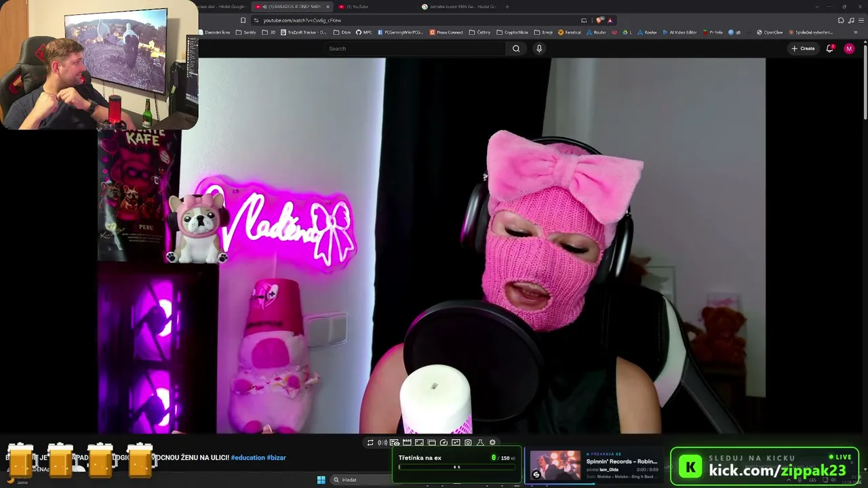Screen dimensions: 868x488
Task: Click the YouTube search magnifier button
Action: coord(516,49)
